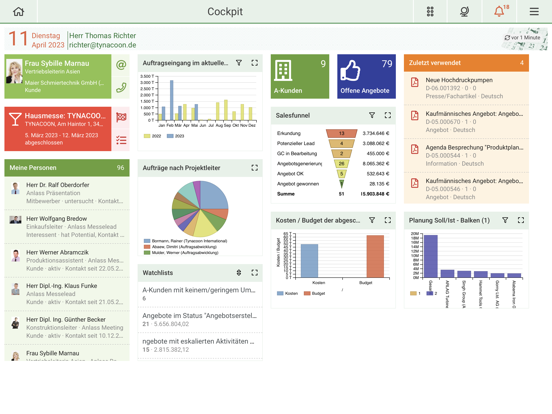
Task: Send email to Frau Sybille Mamau
Action: [x=121, y=65]
